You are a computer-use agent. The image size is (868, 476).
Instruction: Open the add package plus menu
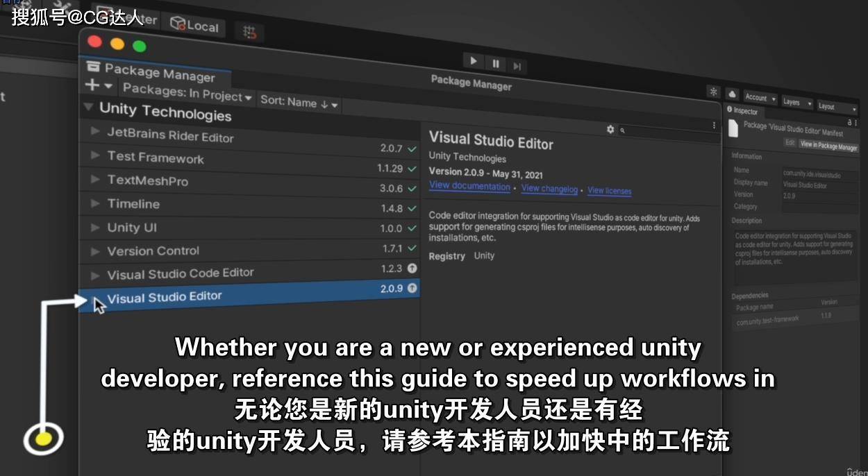click(x=98, y=85)
